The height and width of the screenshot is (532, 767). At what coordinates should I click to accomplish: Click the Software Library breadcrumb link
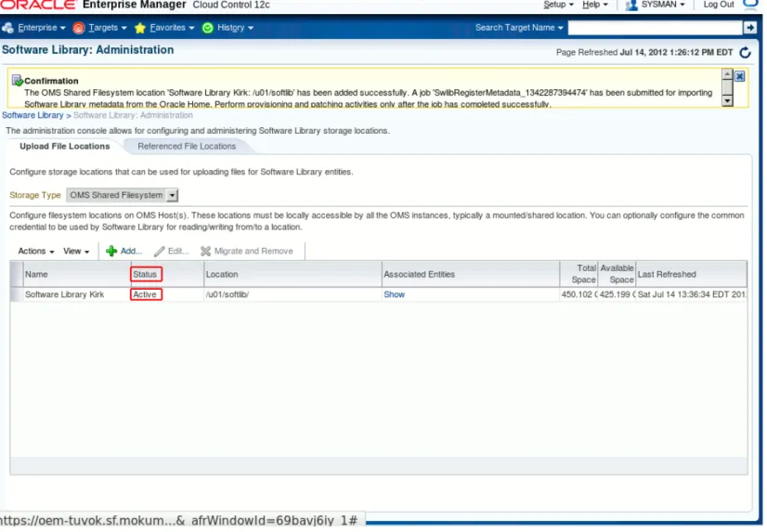(32, 115)
